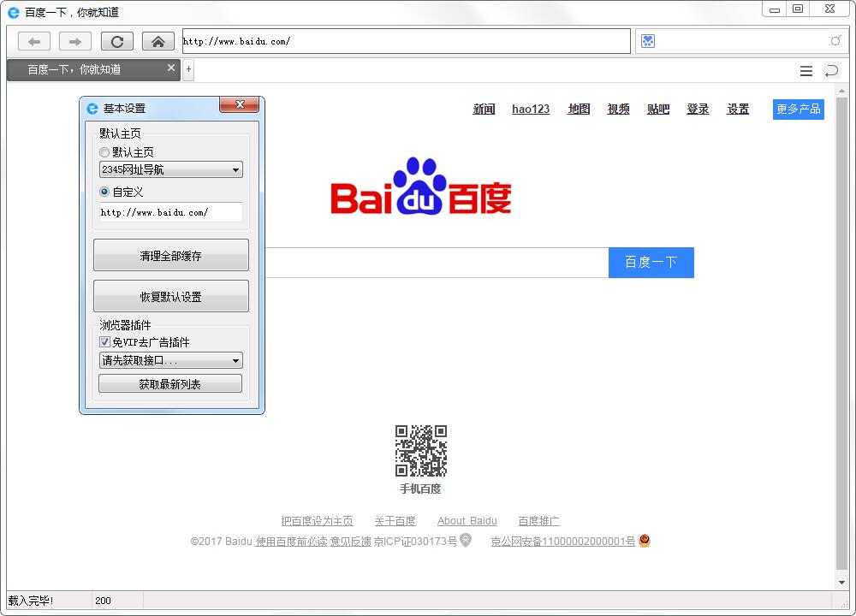Click the shield icon after 京ICP证030173号
Image resolution: width=856 pixels, height=616 pixels.
point(465,540)
